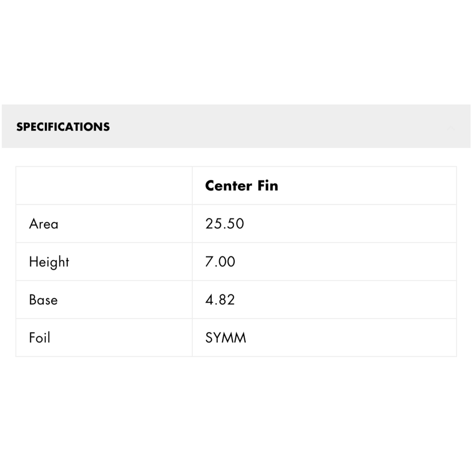Click gray bar space right of SPECIFICATIONS title

tap(278, 127)
